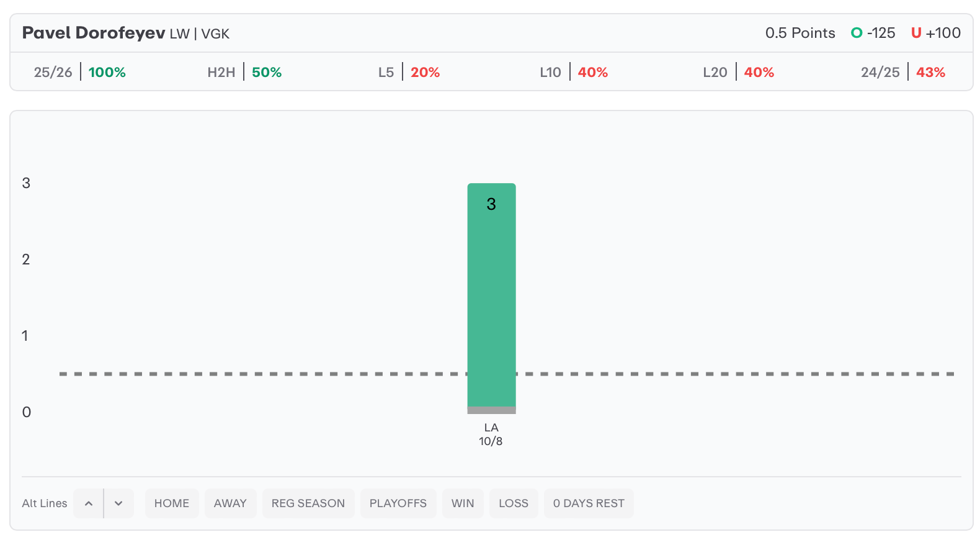The height and width of the screenshot is (545, 980).
Task: Enable the REG SEASON filter
Action: tap(308, 503)
